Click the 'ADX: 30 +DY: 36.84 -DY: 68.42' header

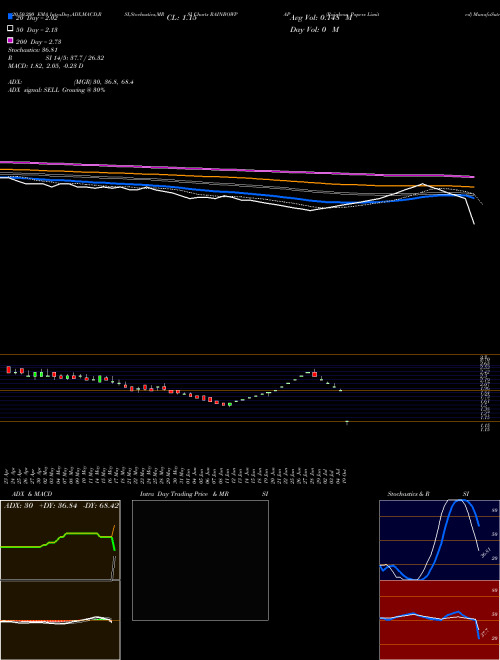[61, 506]
